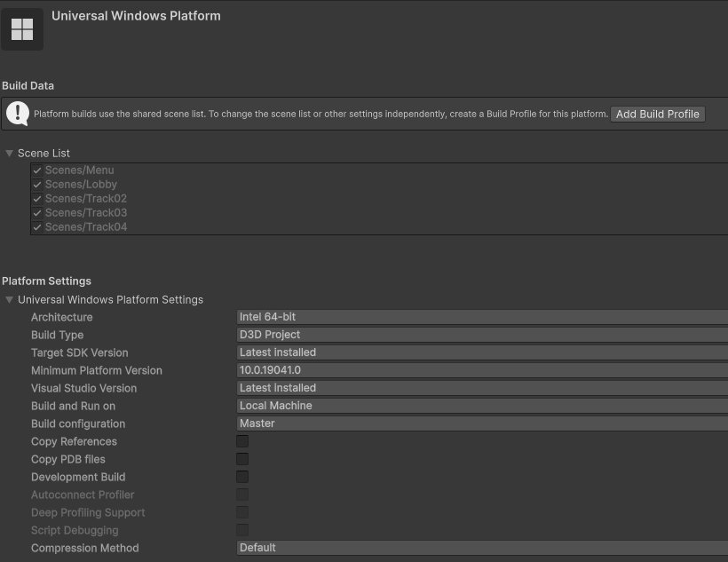Image resolution: width=728 pixels, height=562 pixels.
Task: Click the Target SDK Version label
Action: pyautogui.click(x=79, y=352)
